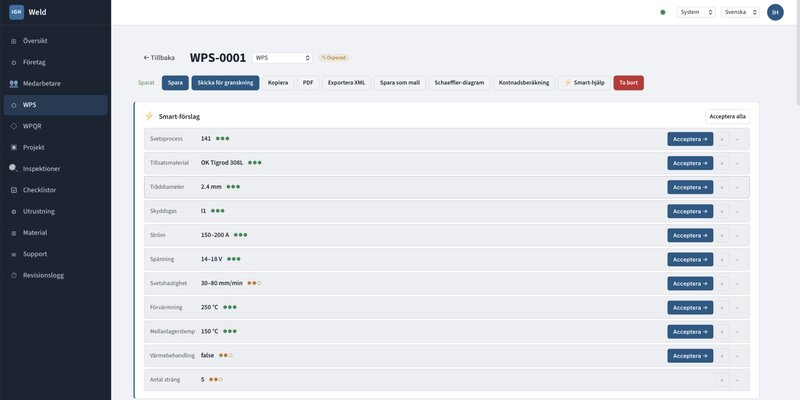Click the IH user avatar
The width and height of the screenshot is (800, 400).
[775, 12]
